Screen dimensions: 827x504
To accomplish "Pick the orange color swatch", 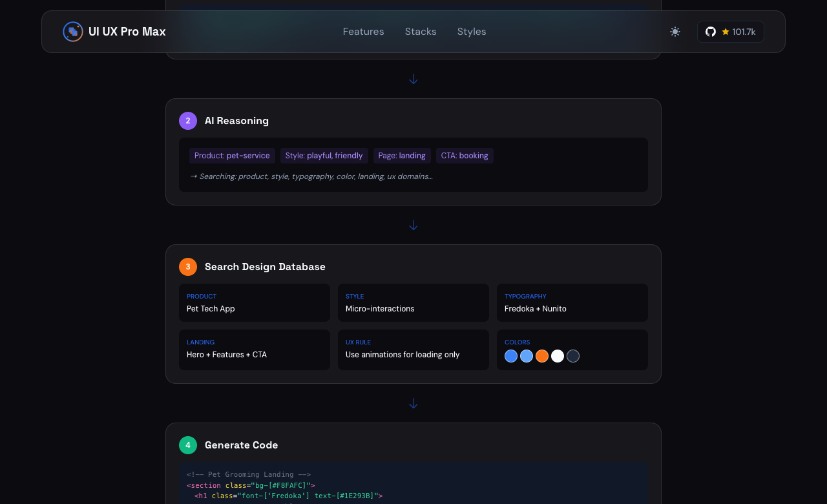I will (x=542, y=356).
